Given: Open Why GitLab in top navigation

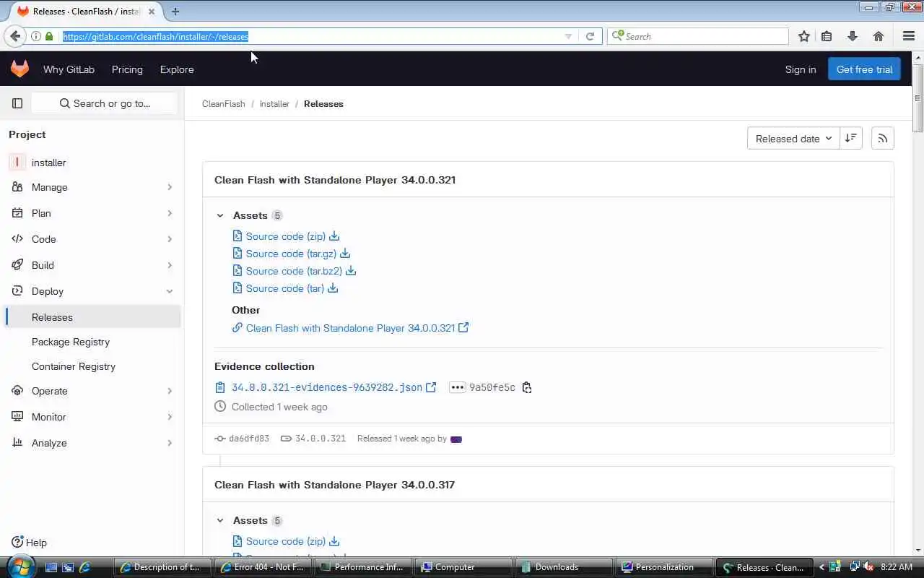Looking at the screenshot, I should click(x=69, y=69).
